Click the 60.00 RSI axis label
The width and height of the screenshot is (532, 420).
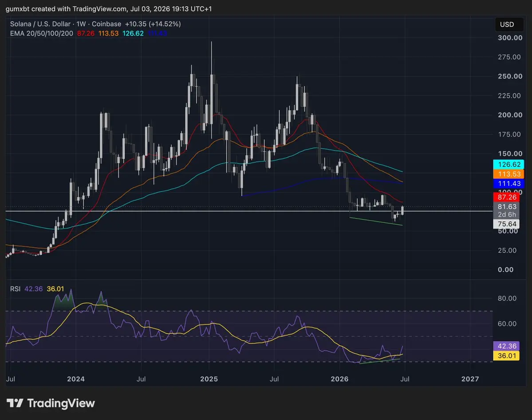(507, 324)
